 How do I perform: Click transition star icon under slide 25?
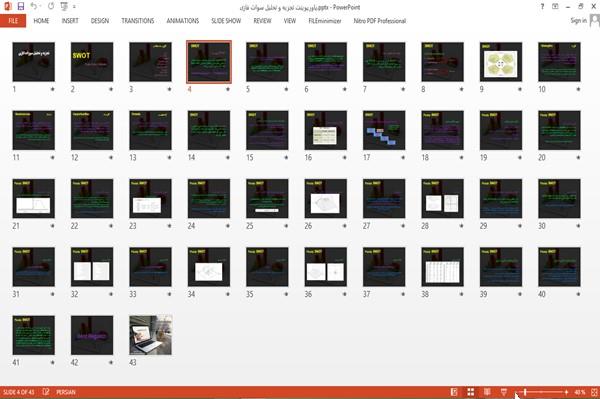(286, 226)
